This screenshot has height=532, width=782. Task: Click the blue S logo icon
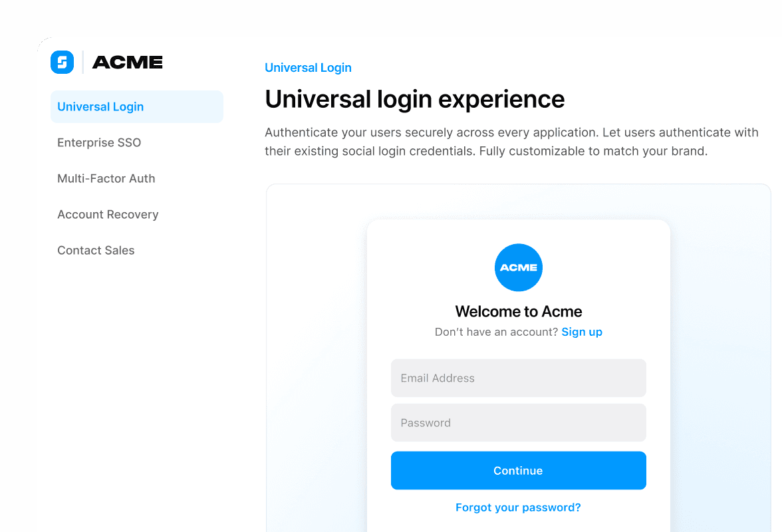click(x=62, y=62)
